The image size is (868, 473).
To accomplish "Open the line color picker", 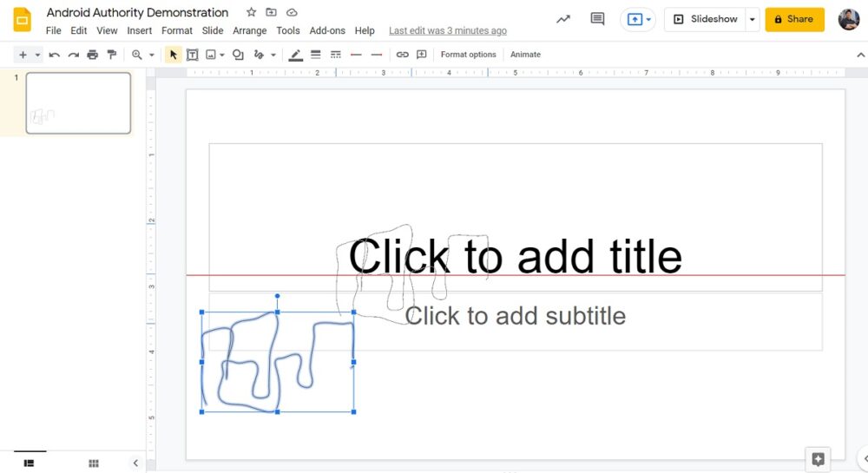I will pos(296,55).
